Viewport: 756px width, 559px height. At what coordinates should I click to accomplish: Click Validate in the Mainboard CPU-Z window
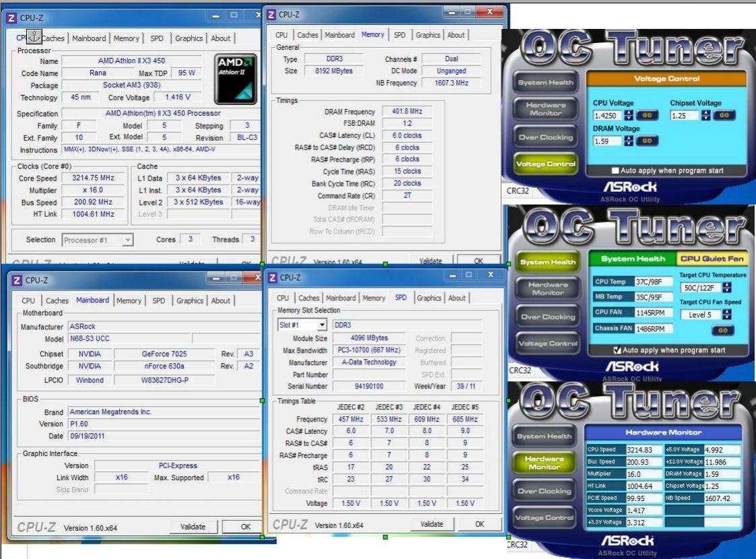(x=193, y=527)
